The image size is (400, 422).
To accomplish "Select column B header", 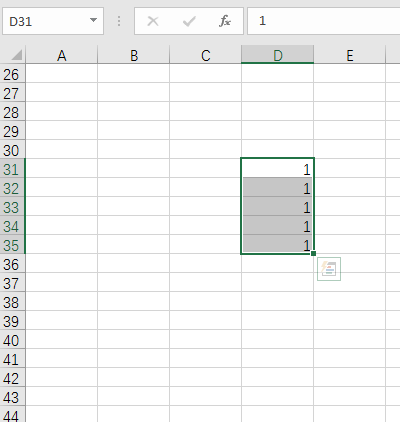I will [x=134, y=55].
